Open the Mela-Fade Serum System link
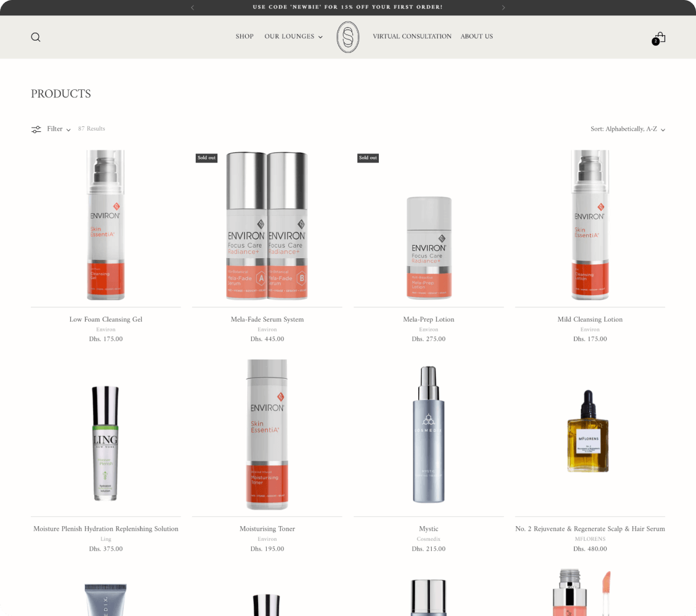 tap(267, 319)
